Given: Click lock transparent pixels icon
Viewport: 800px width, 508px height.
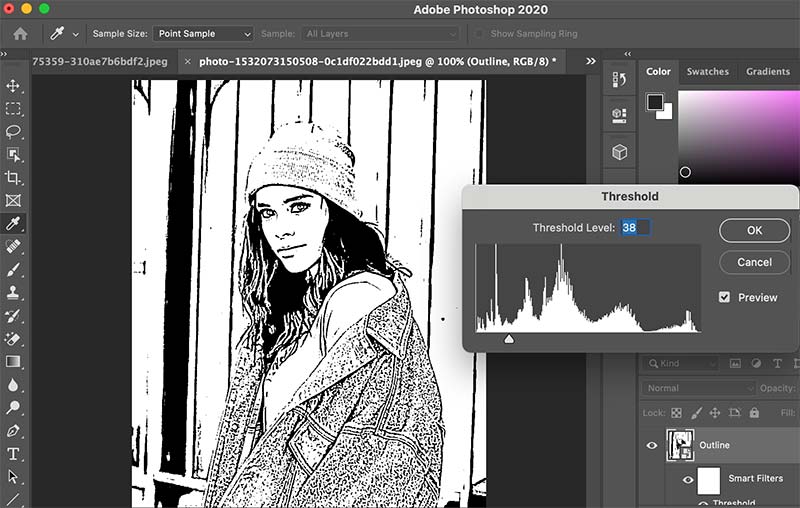Looking at the screenshot, I should [677, 413].
